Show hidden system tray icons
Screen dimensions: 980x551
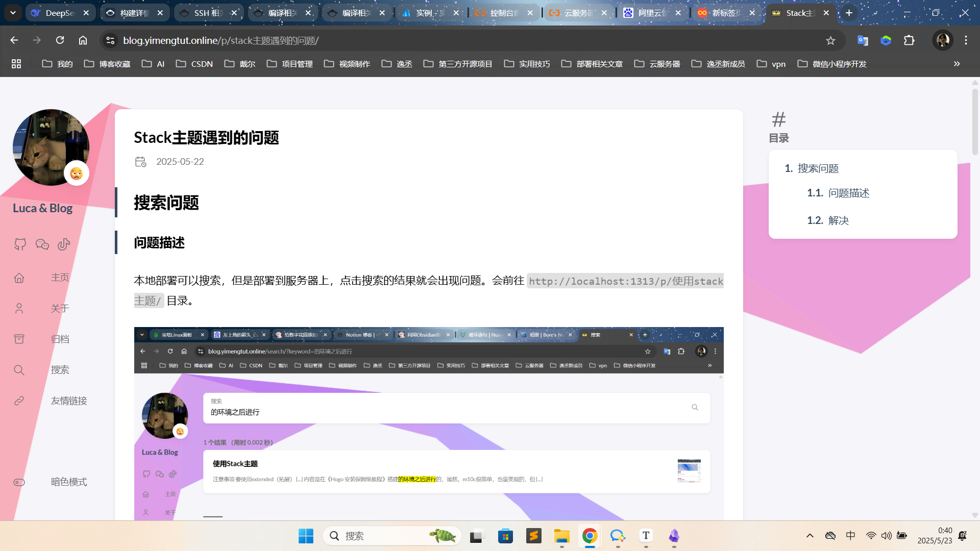click(810, 536)
